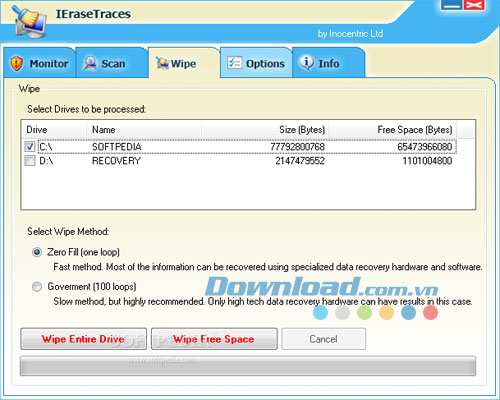Click the free space value 1101004800
The width and height of the screenshot is (500, 400).
[x=427, y=161]
